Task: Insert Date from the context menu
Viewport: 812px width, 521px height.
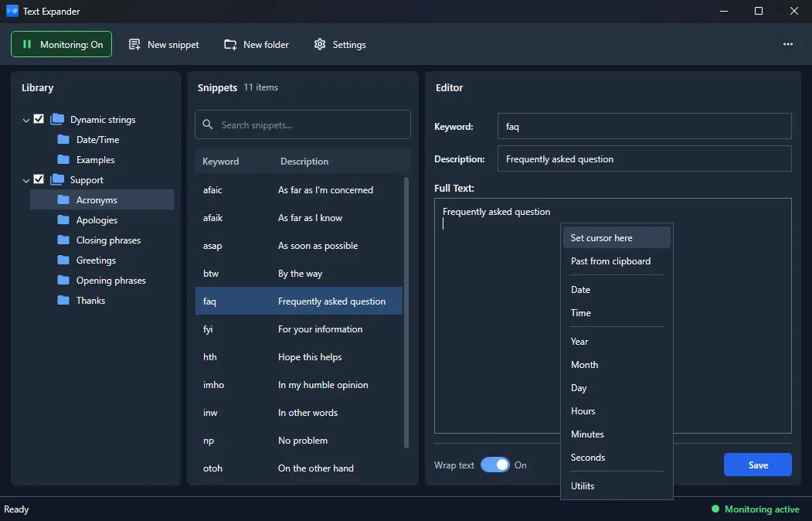Action: pos(617,290)
